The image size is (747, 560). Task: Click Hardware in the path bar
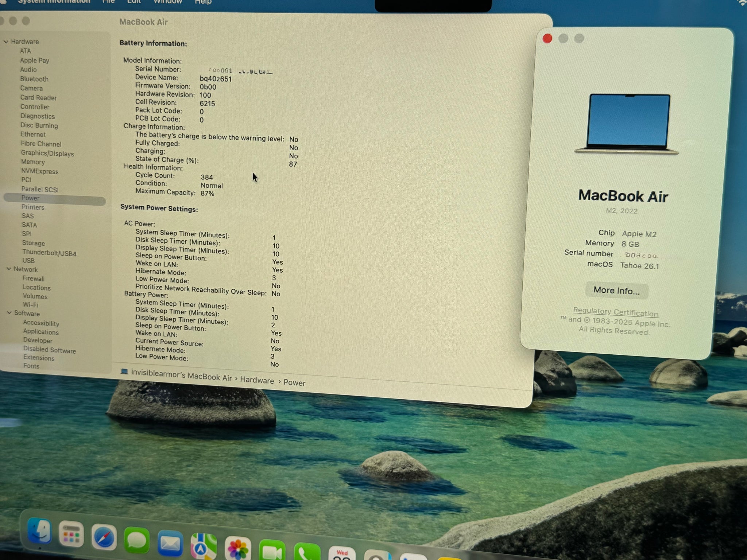click(x=257, y=380)
